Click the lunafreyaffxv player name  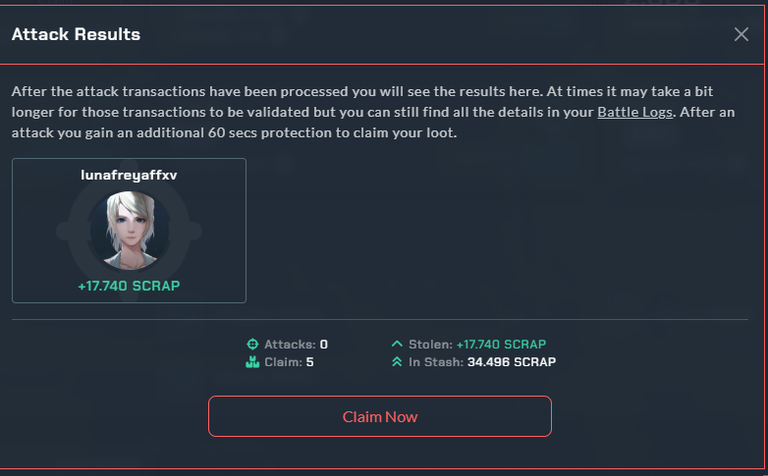129,175
